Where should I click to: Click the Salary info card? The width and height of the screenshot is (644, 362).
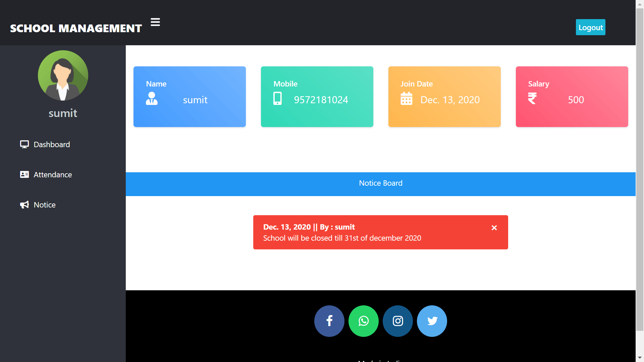[571, 96]
